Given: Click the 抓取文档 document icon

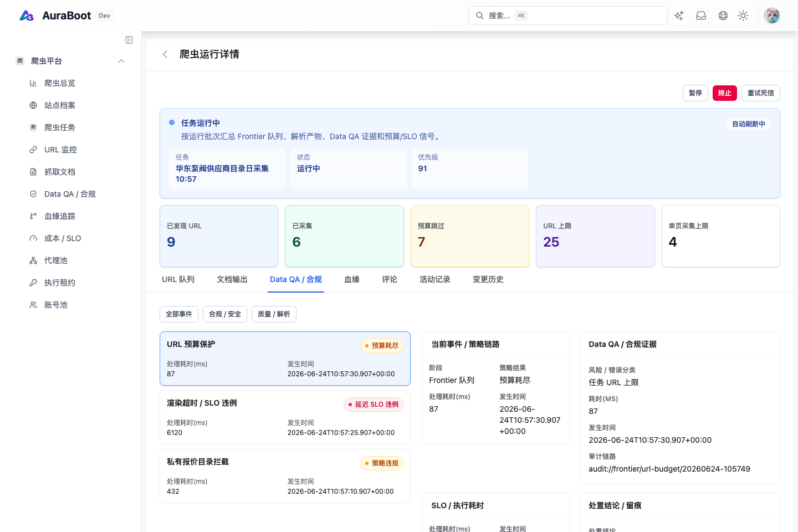Looking at the screenshot, I should point(33,172).
